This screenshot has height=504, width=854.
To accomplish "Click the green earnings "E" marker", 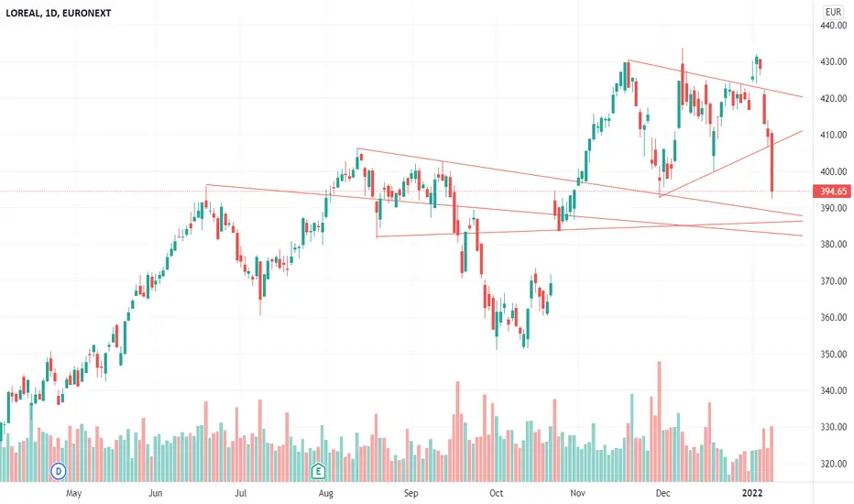I will (318, 471).
